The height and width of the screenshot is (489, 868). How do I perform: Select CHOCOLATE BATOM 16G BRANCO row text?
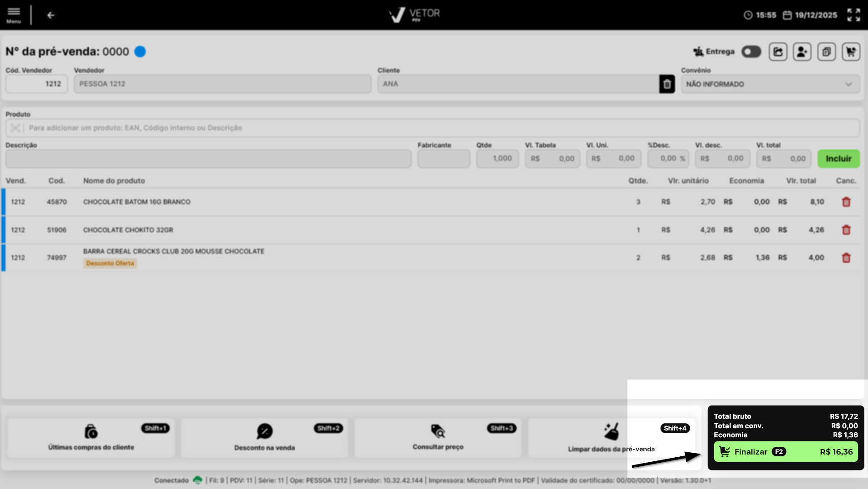coord(137,202)
